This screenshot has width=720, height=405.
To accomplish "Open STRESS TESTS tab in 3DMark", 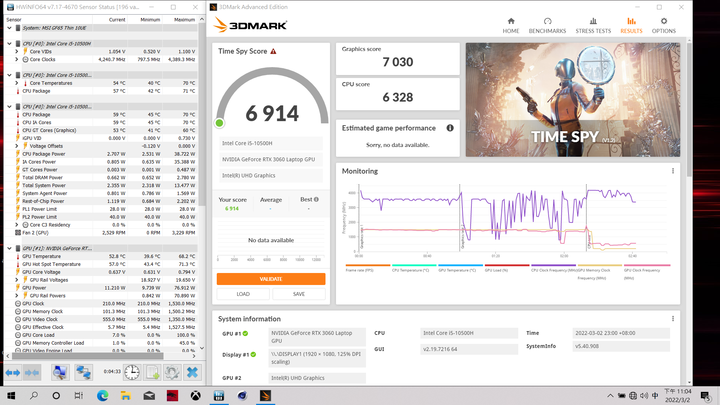I will (x=593, y=26).
